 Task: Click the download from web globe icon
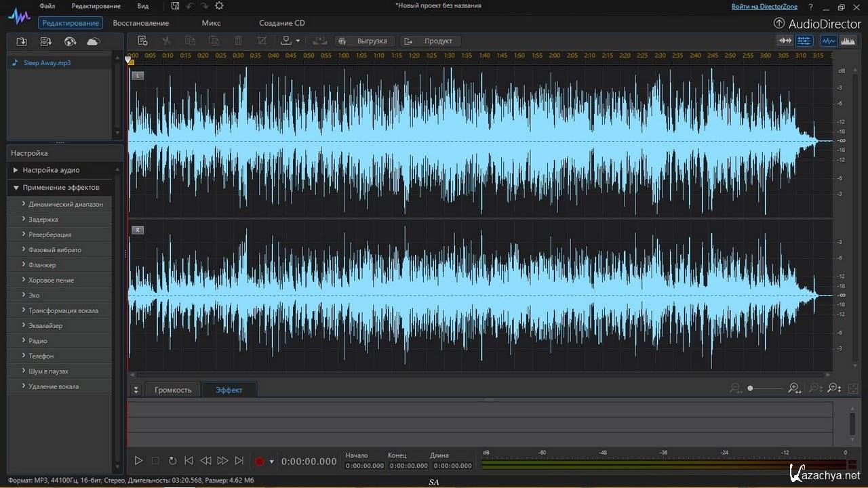point(70,41)
